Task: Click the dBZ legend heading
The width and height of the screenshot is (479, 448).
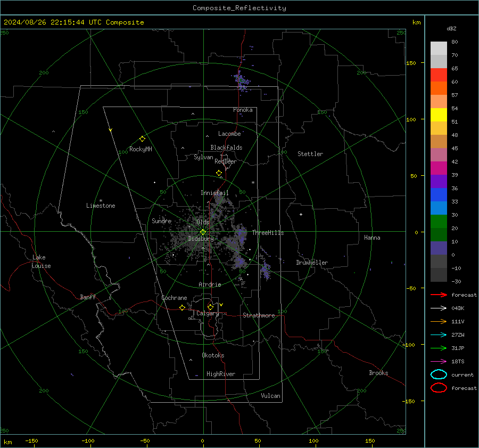Action: click(451, 28)
